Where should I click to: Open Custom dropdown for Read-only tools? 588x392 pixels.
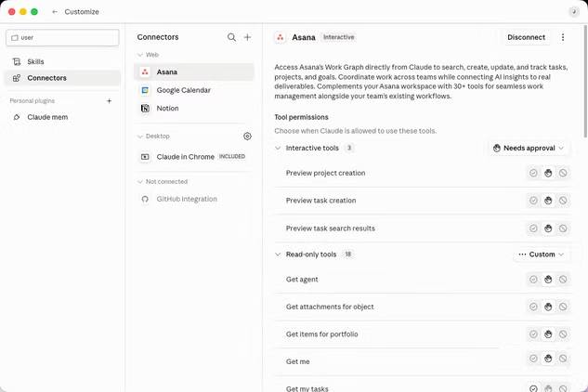point(542,255)
